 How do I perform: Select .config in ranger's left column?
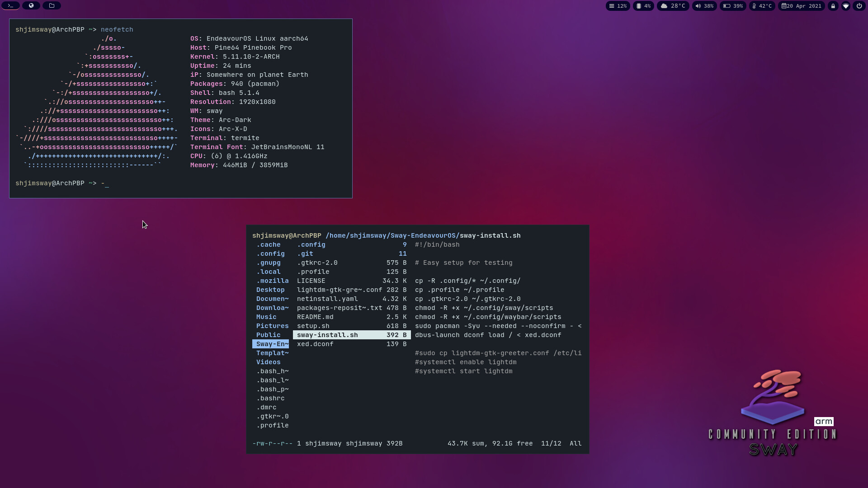tap(270, 253)
